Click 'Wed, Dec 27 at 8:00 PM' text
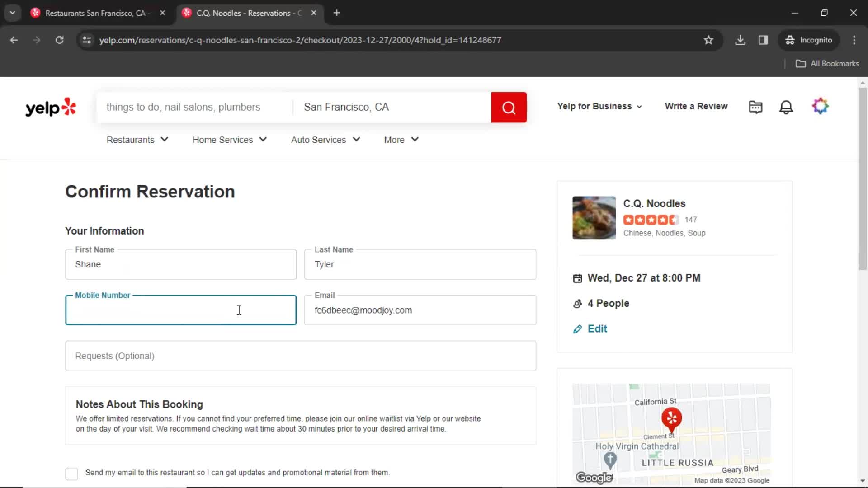Viewport: 868px width, 488px height. click(644, 278)
